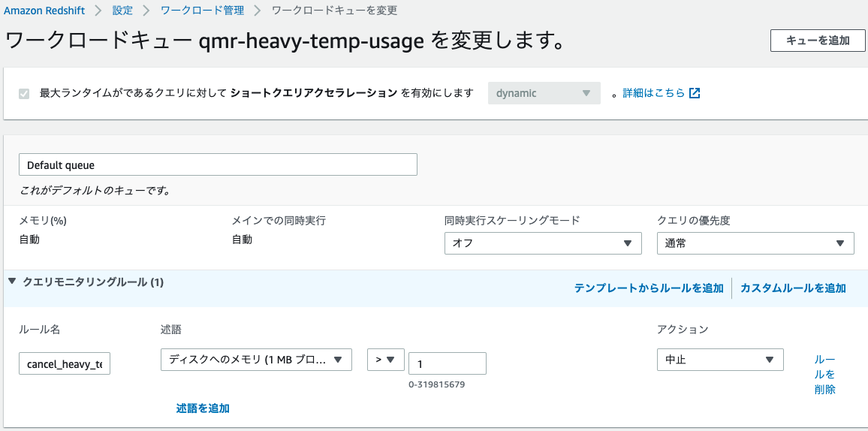Open the 同時実行スケーリングモード dropdown showing オフ

point(543,243)
